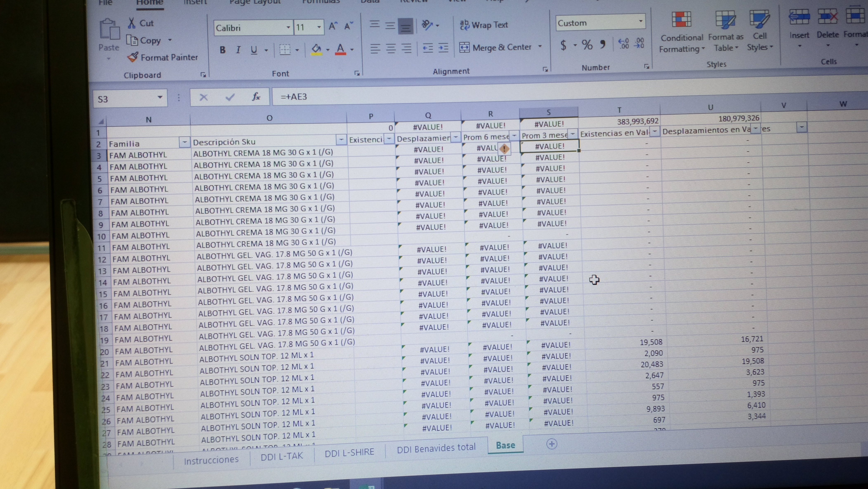Expand the Calibri font name dropdown
The height and width of the screenshot is (489, 868).
coord(288,27)
